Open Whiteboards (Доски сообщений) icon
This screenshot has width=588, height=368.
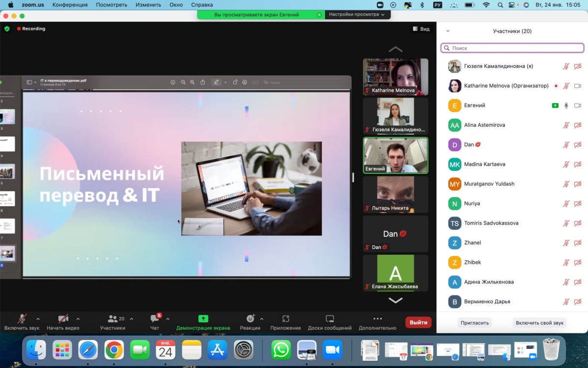(330, 319)
